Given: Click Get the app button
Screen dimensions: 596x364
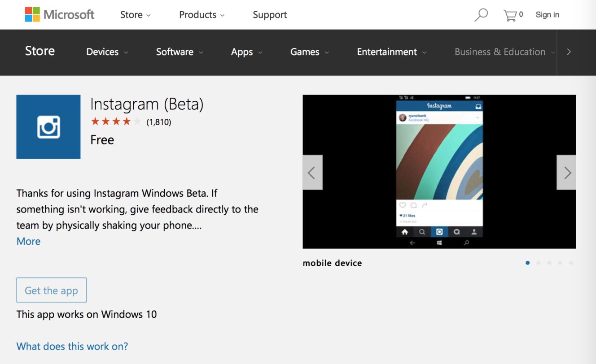Looking at the screenshot, I should click(x=51, y=290).
